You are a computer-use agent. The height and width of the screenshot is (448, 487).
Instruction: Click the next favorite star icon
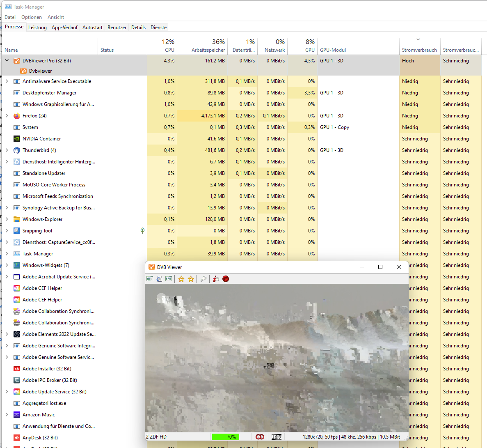coord(191,279)
